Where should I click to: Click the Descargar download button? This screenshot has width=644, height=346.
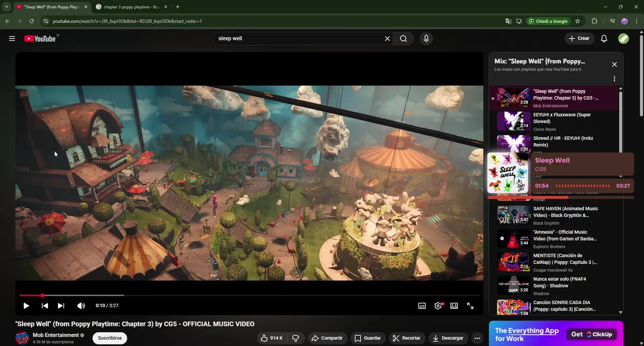pyautogui.click(x=448, y=338)
